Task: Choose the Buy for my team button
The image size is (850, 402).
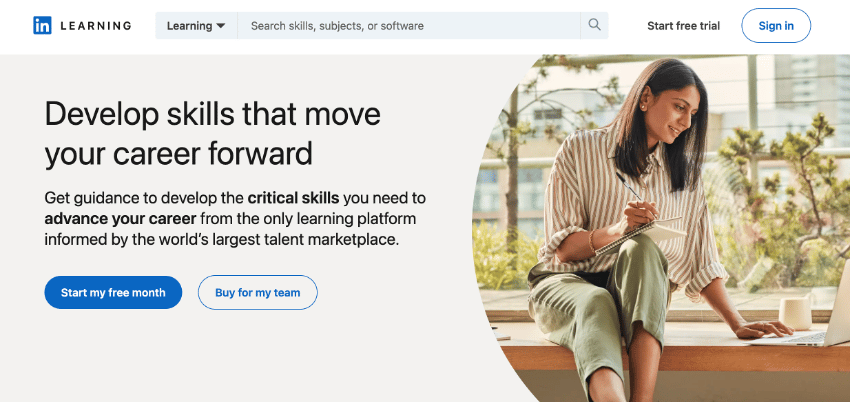Action: tap(257, 293)
